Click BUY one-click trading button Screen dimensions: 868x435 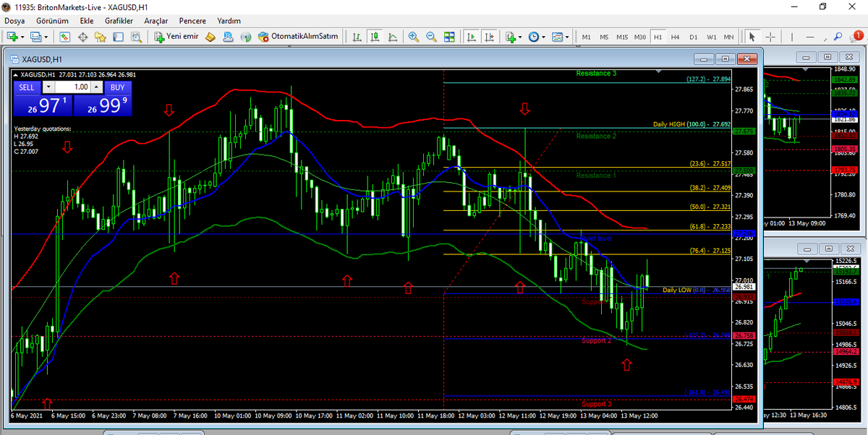pos(119,87)
